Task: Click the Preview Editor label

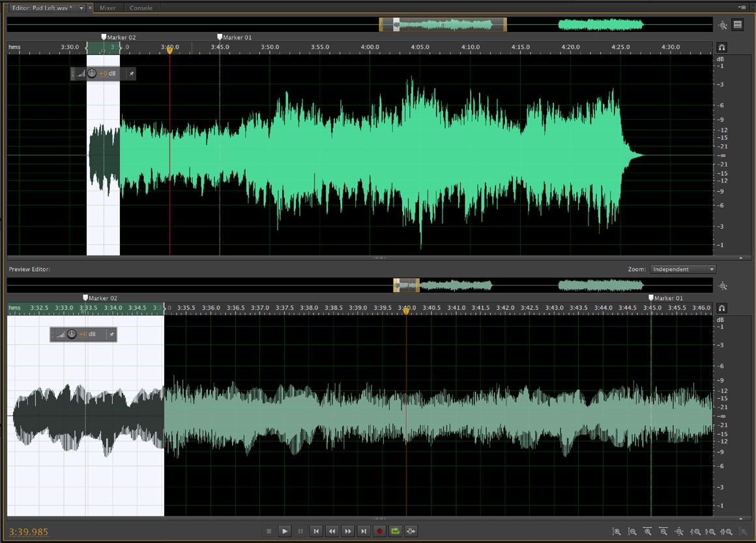Action: 29,269
